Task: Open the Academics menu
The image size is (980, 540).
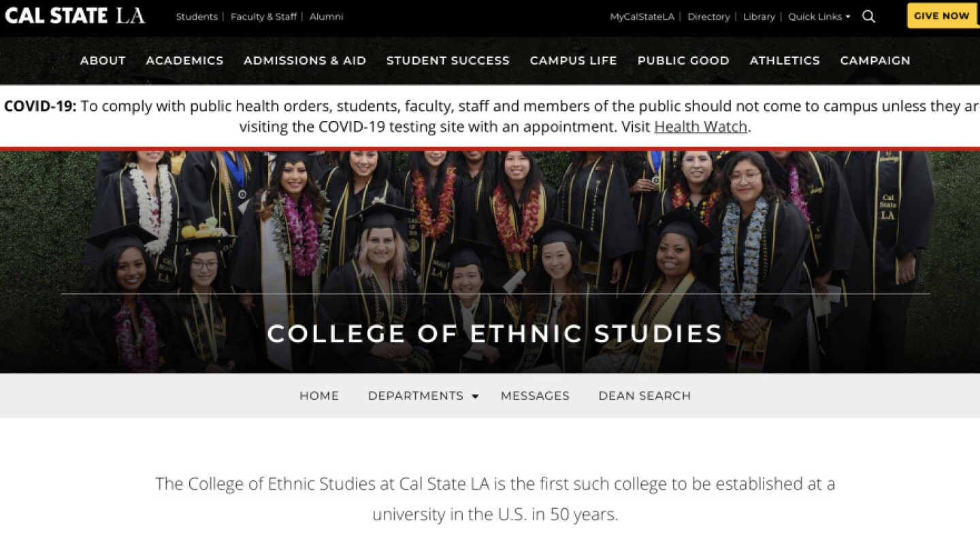Action: point(184,61)
